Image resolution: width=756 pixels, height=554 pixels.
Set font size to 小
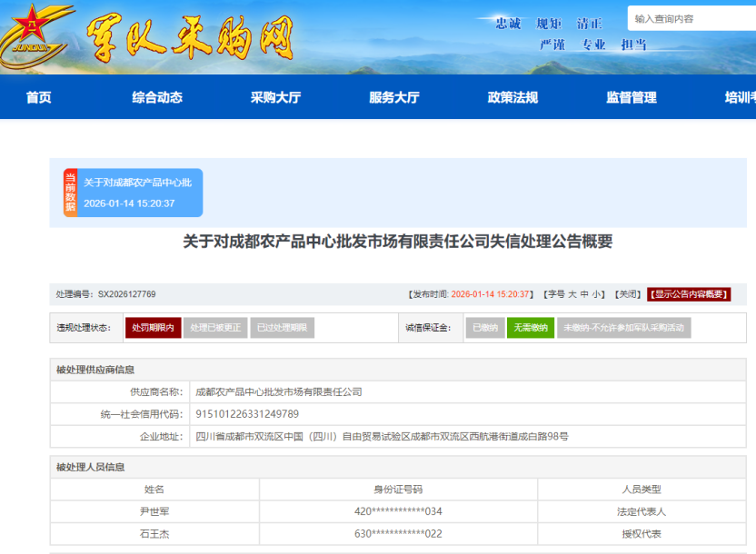click(x=596, y=294)
